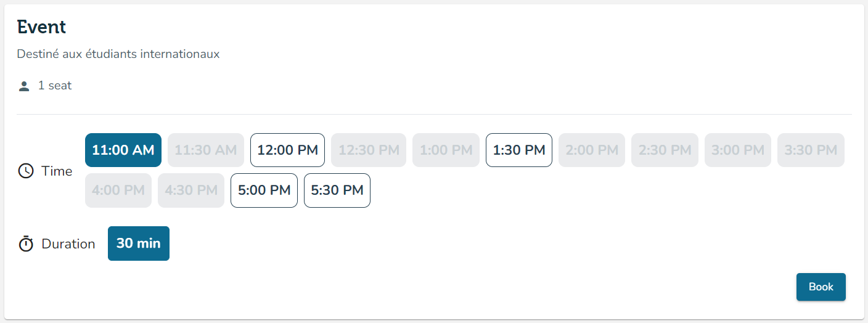868x323 pixels.
Task: Click the person seat icon
Action: click(24, 86)
